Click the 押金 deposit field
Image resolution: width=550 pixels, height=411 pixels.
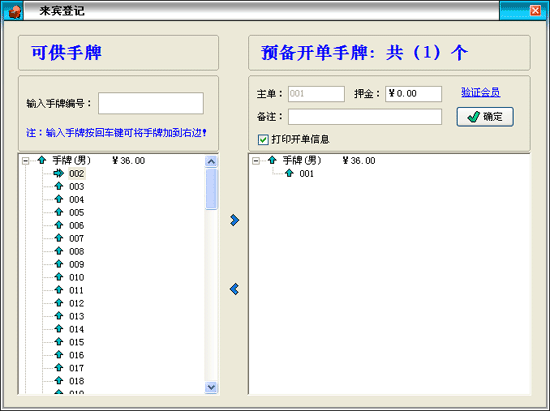click(414, 94)
